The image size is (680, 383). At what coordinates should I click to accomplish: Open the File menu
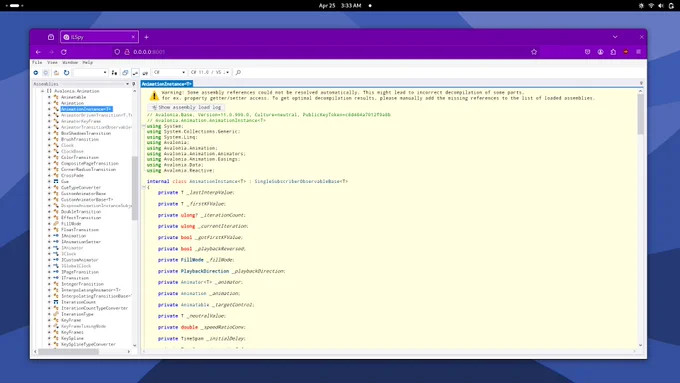click(x=37, y=62)
